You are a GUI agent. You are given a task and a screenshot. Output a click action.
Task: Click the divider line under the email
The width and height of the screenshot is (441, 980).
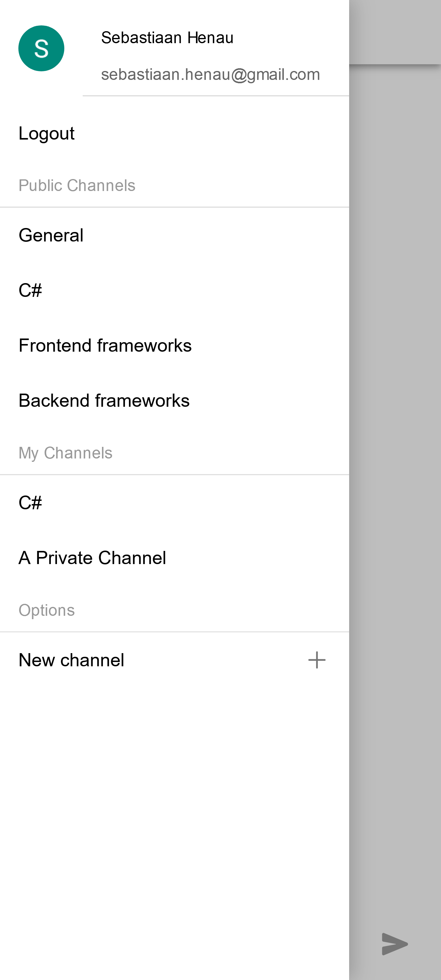click(x=216, y=96)
